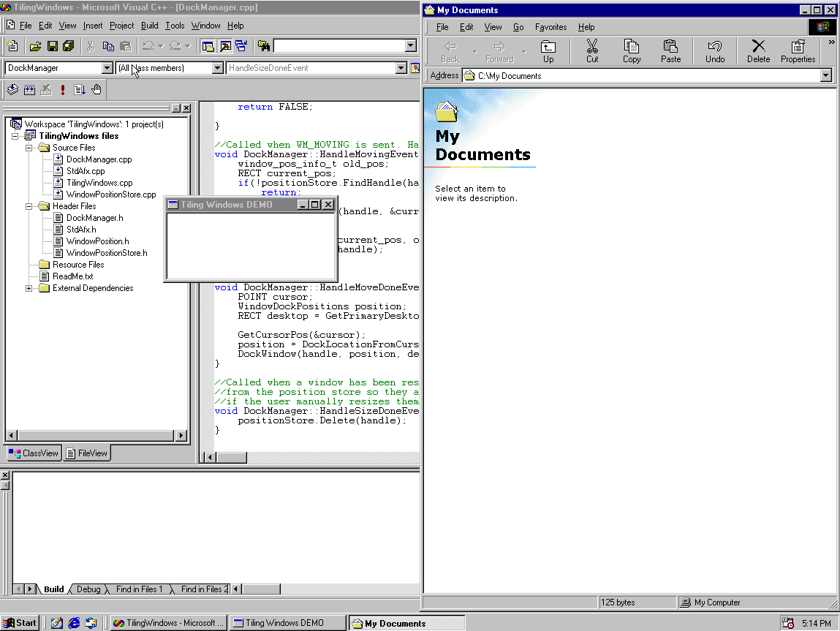Open the DockManager class dropdown

click(x=107, y=68)
